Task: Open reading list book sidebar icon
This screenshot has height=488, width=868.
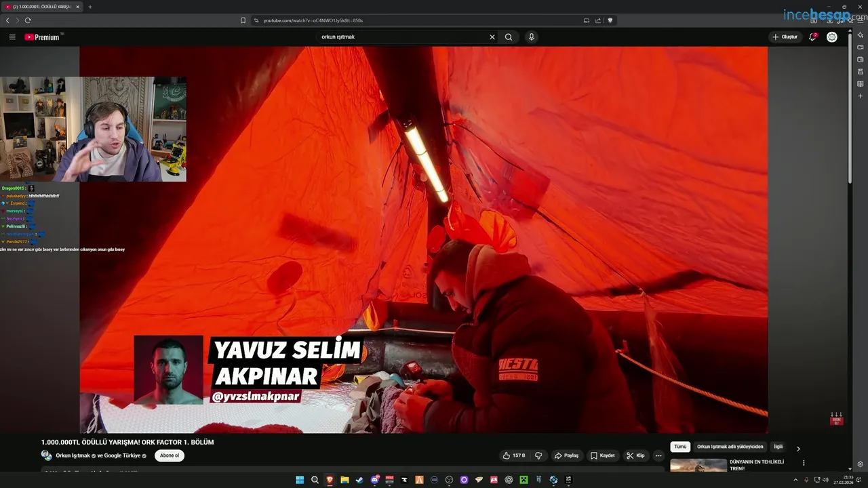Action: (861, 83)
